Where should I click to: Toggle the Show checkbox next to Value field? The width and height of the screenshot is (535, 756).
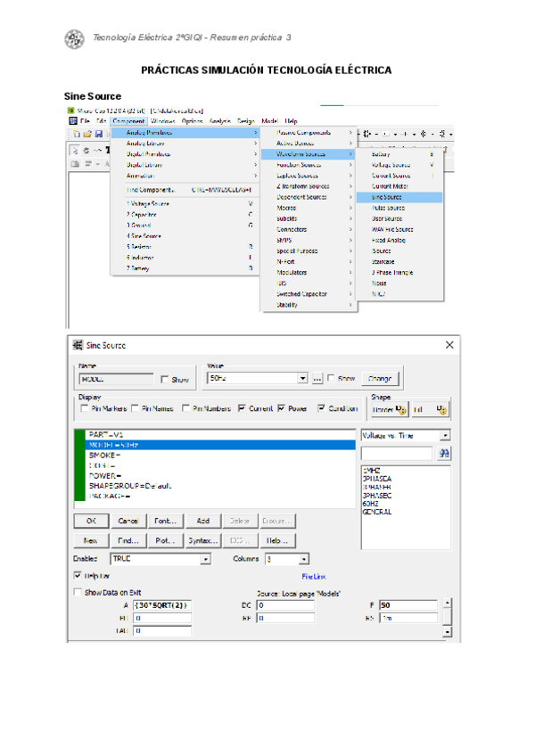coord(331,378)
